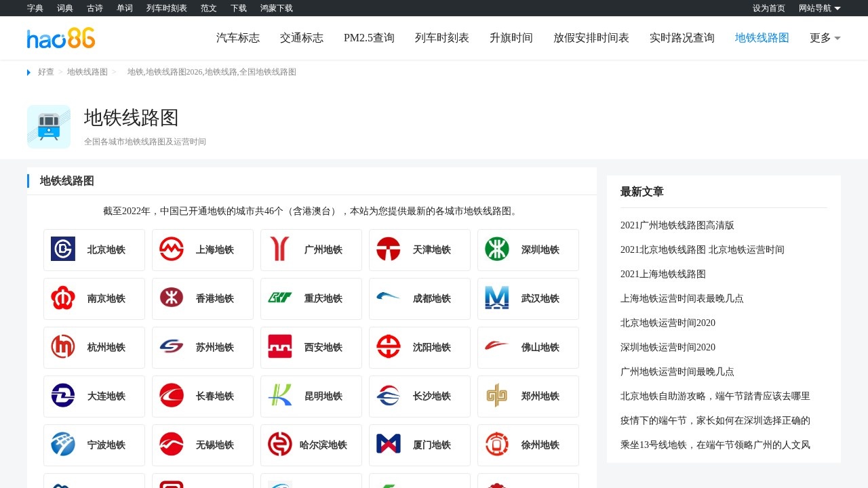The width and height of the screenshot is (868, 488).
Task: Click 范文 in the top bar
Action: (x=209, y=8)
